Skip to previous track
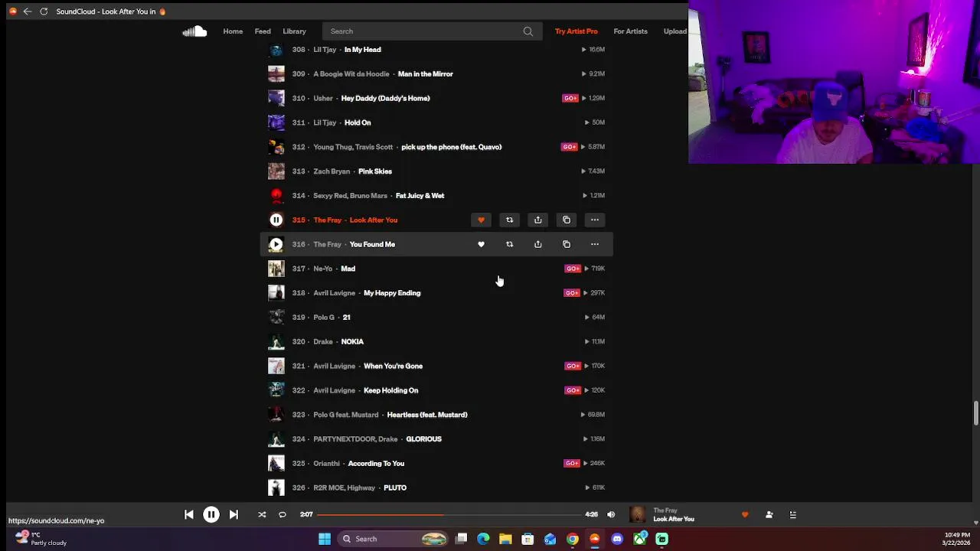Screen dimensions: 980x551 click(189, 515)
